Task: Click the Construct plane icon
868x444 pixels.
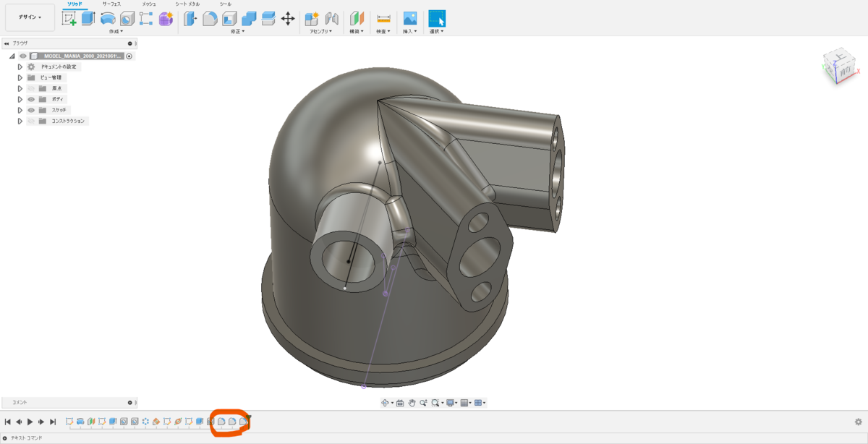Action: pyautogui.click(x=357, y=19)
